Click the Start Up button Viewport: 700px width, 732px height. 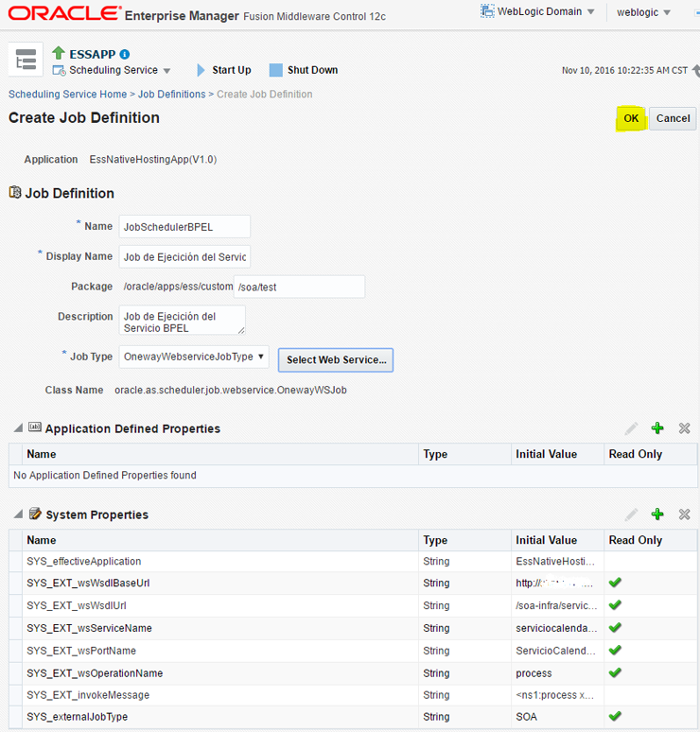point(223,70)
